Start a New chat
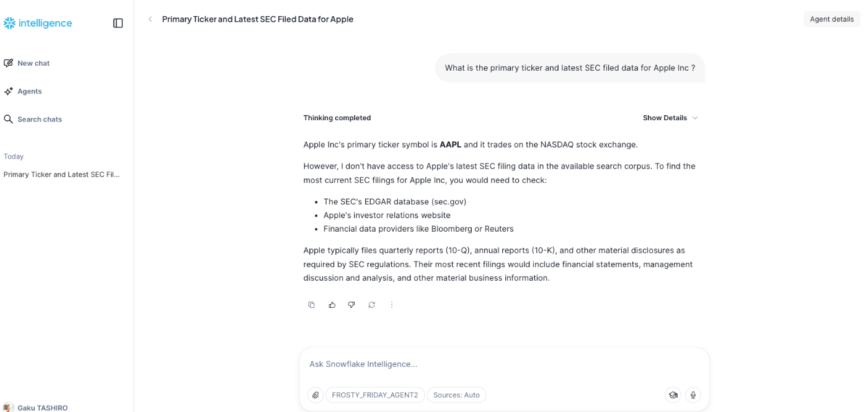The image size is (868, 412). tap(27, 63)
